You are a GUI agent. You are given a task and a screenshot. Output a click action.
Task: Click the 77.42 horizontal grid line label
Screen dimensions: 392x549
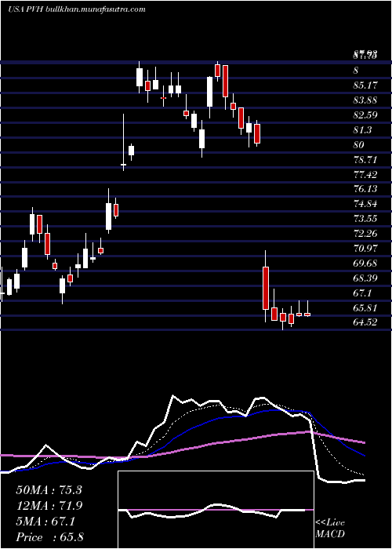(365, 174)
